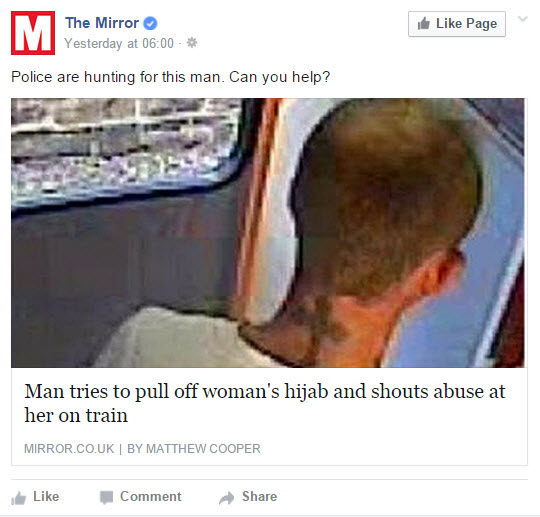Open The Mirror page name link

pyautogui.click(x=102, y=23)
